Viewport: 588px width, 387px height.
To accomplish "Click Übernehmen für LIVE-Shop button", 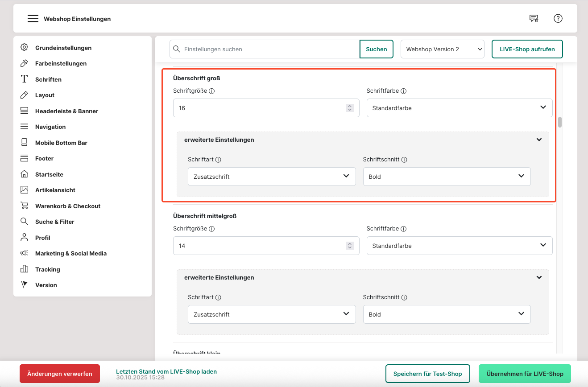I will pyautogui.click(x=524, y=374).
